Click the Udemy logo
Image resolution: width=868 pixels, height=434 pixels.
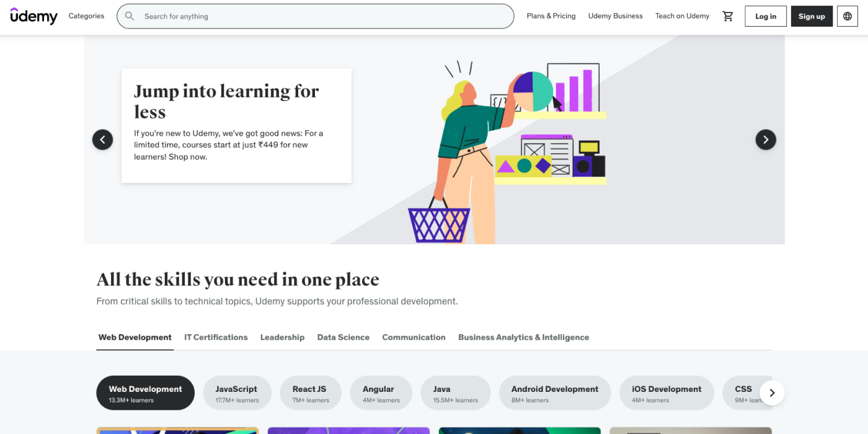[34, 16]
